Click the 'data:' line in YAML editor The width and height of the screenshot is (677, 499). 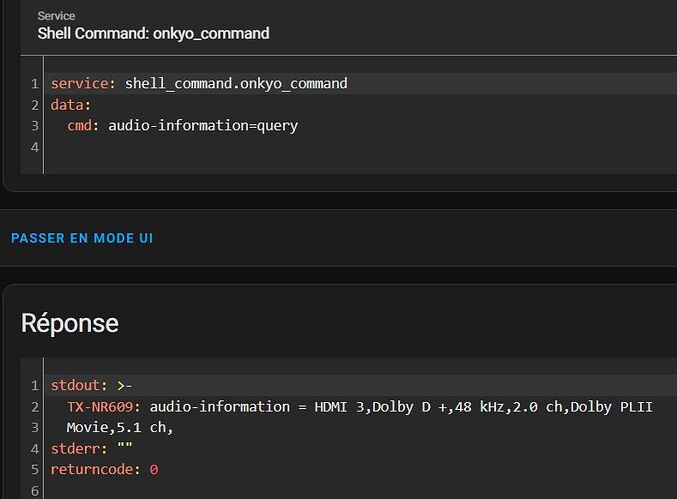click(71, 105)
